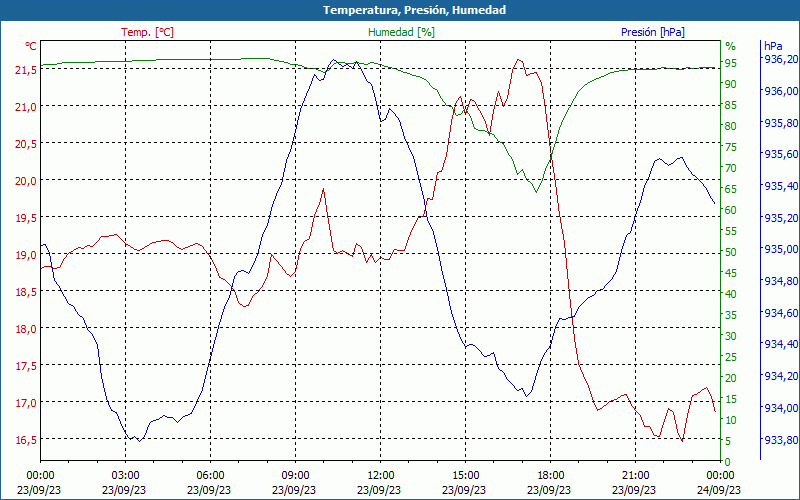Click humidity axis value 65

(x=731, y=189)
